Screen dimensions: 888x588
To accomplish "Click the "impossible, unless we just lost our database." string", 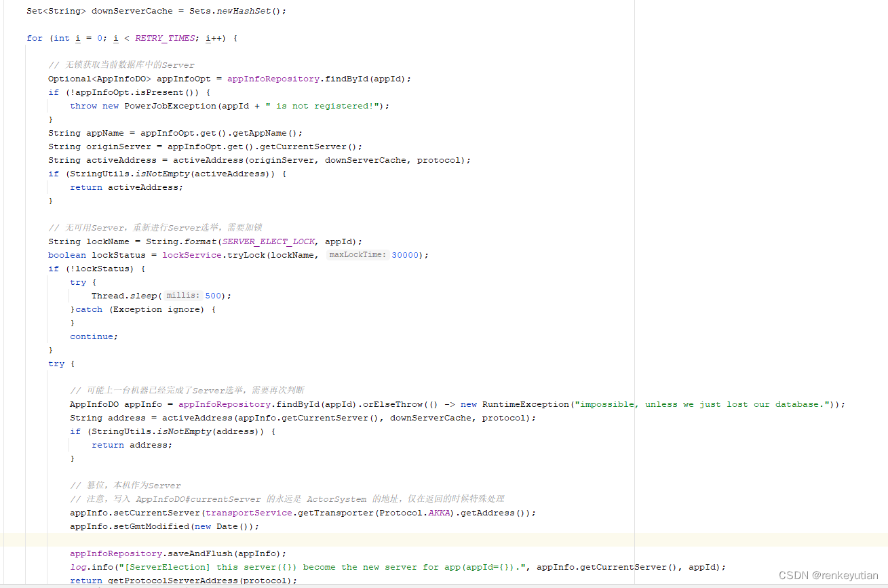I will [702, 404].
